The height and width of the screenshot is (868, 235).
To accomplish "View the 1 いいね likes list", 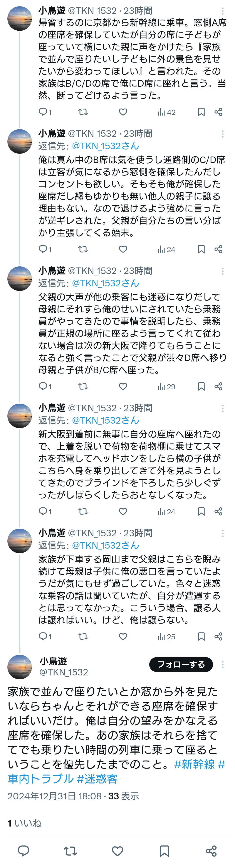I will pyautogui.click(x=24, y=823).
